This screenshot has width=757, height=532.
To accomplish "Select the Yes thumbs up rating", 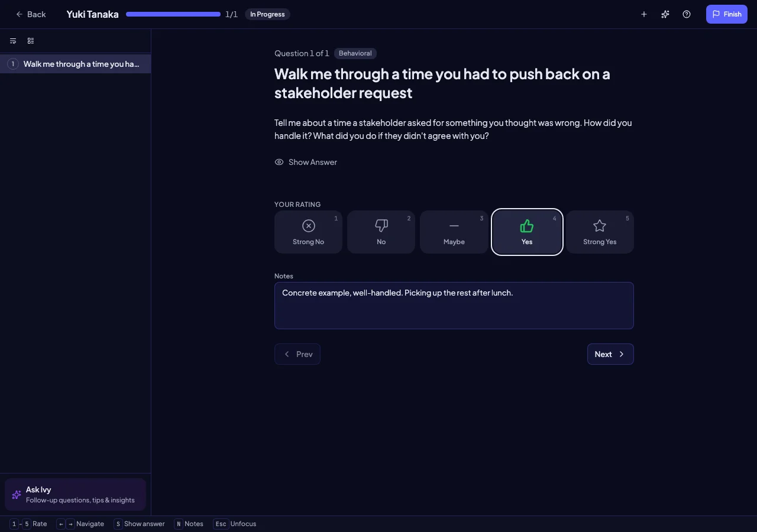I will tap(527, 232).
